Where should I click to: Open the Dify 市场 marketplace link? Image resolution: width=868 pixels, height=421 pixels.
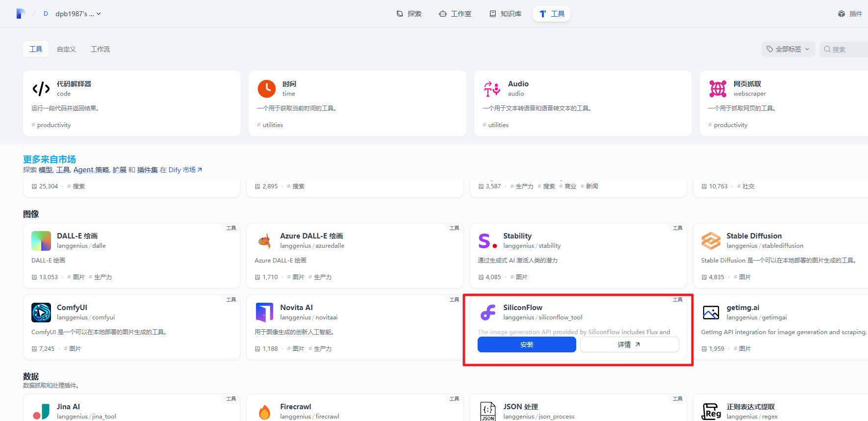[x=185, y=170]
